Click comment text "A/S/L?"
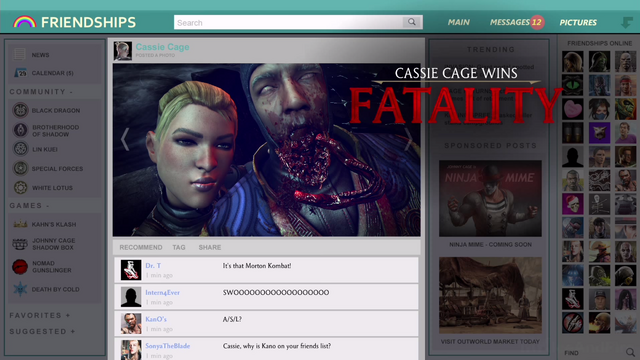Screen dimensions: 640x360 point(232,319)
